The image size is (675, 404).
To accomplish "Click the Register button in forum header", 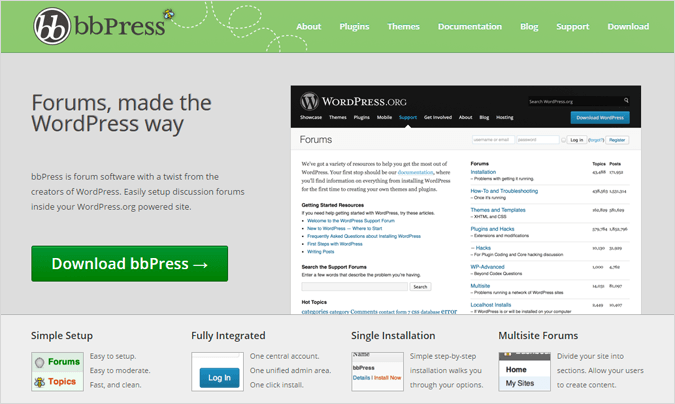I will (617, 140).
